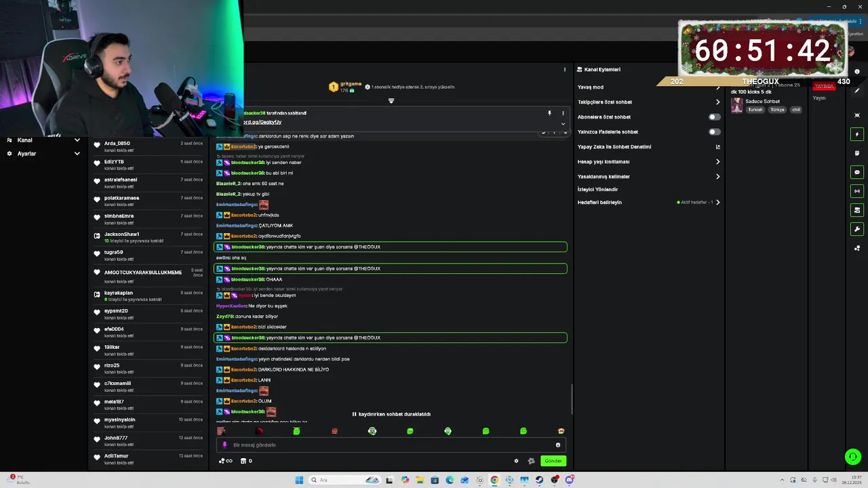Click the taskbar Ara search box

pyautogui.click(x=344, y=480)
